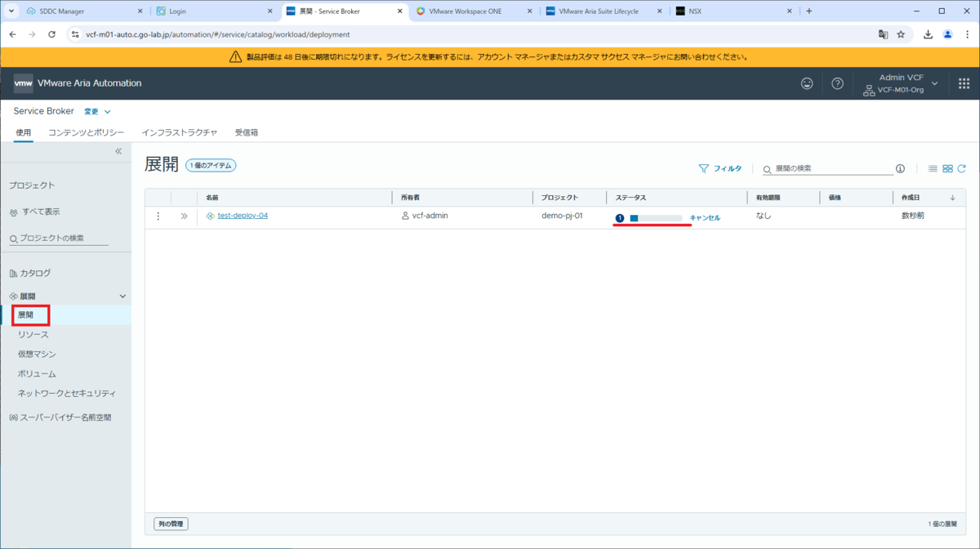980x549 pixels.
Task: Open the nine-dot apps grid menu
Action: 964,83
